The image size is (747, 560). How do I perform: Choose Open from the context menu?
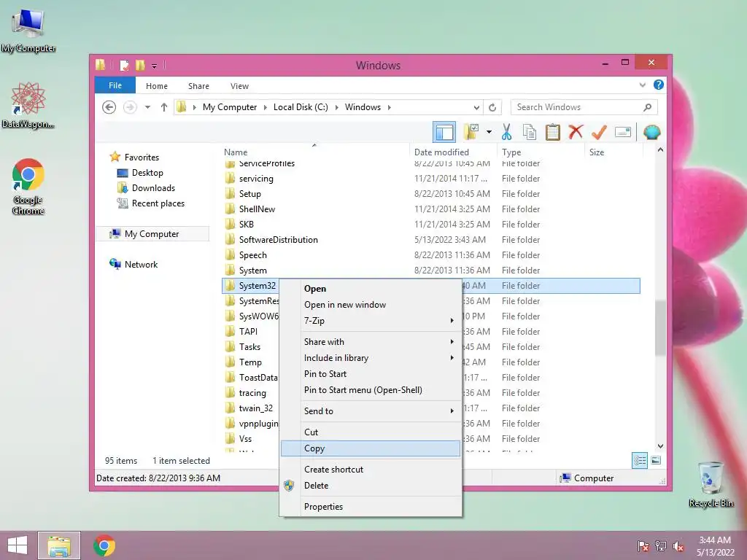coord(370,289)
